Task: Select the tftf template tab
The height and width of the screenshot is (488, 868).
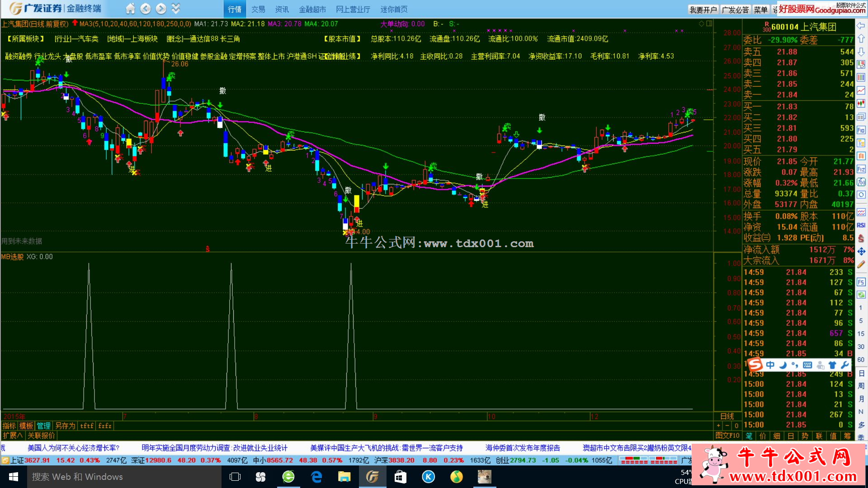Action: pyautogui.click(x=87, y=426)
